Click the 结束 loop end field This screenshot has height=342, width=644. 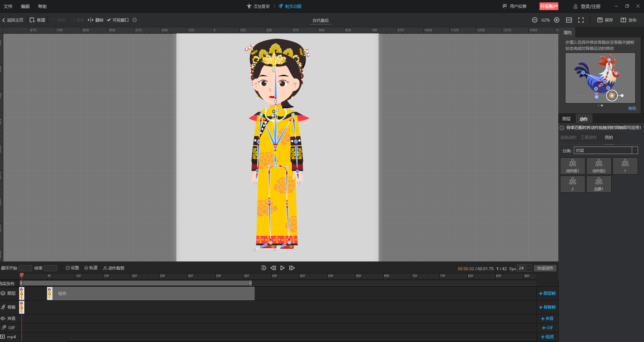pos(51,268)
